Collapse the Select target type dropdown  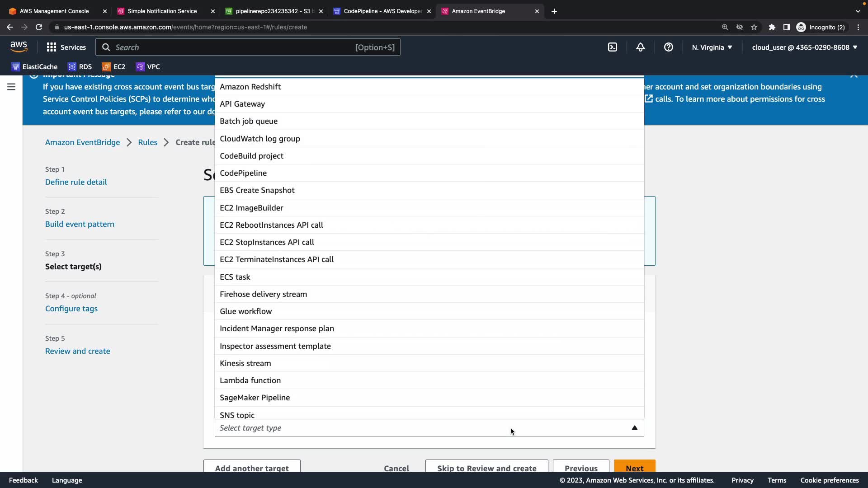[634, 428]
